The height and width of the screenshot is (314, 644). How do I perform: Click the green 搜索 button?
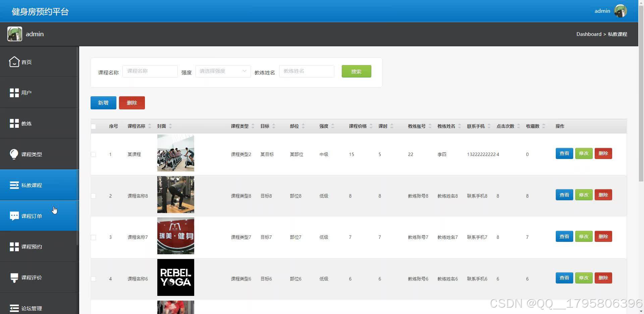point(356,71)
